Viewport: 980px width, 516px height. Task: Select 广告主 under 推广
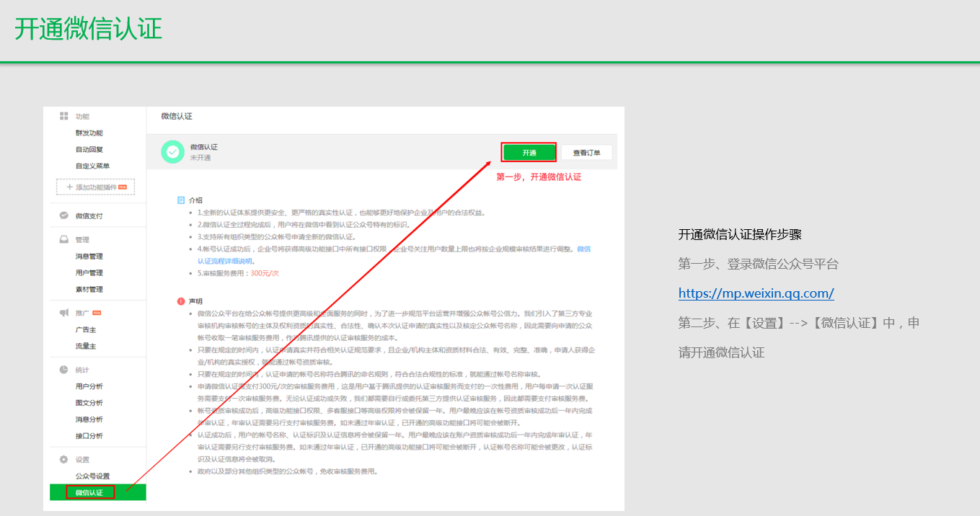pos(86,330)
